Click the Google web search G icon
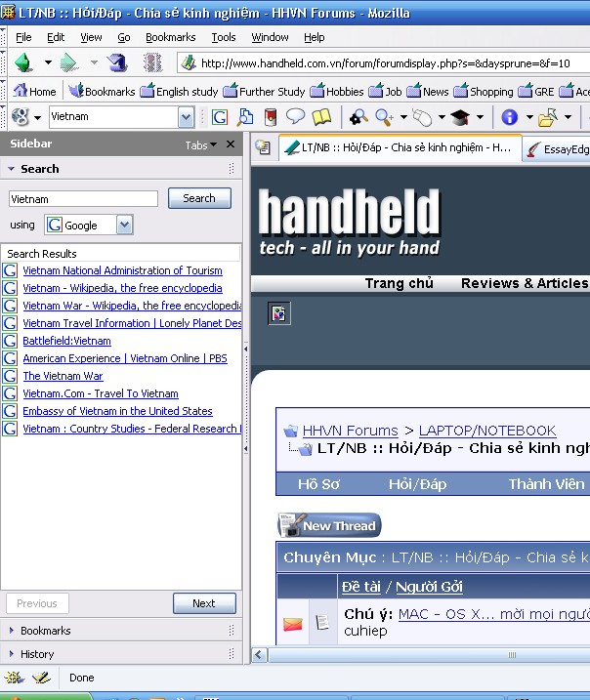 [219, 117]
